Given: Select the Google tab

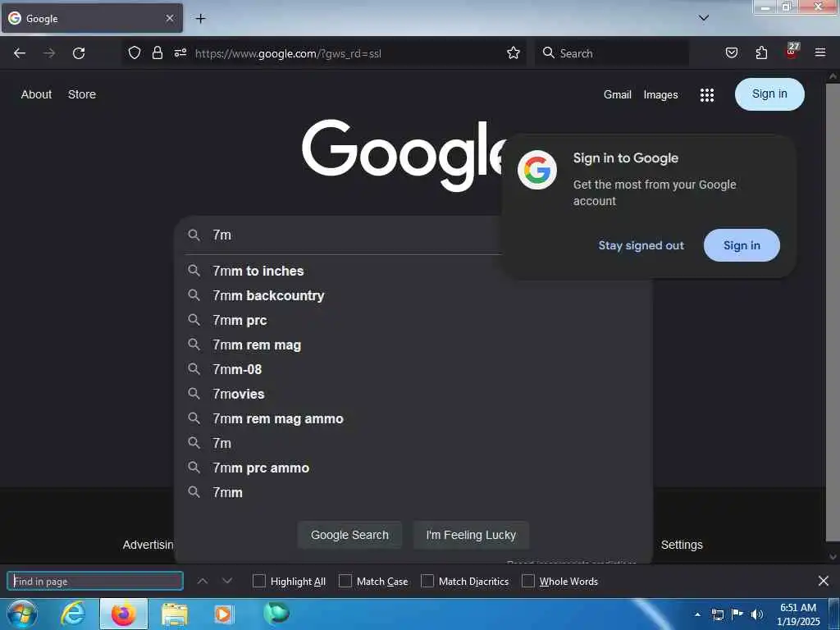Looking at the screenshot, I should pos(92,18).
